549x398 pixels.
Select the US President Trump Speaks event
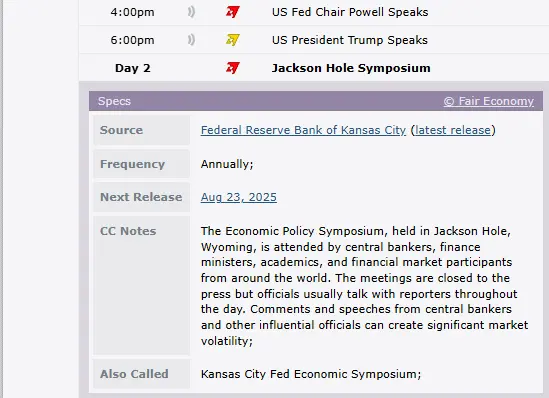[349, 40]
